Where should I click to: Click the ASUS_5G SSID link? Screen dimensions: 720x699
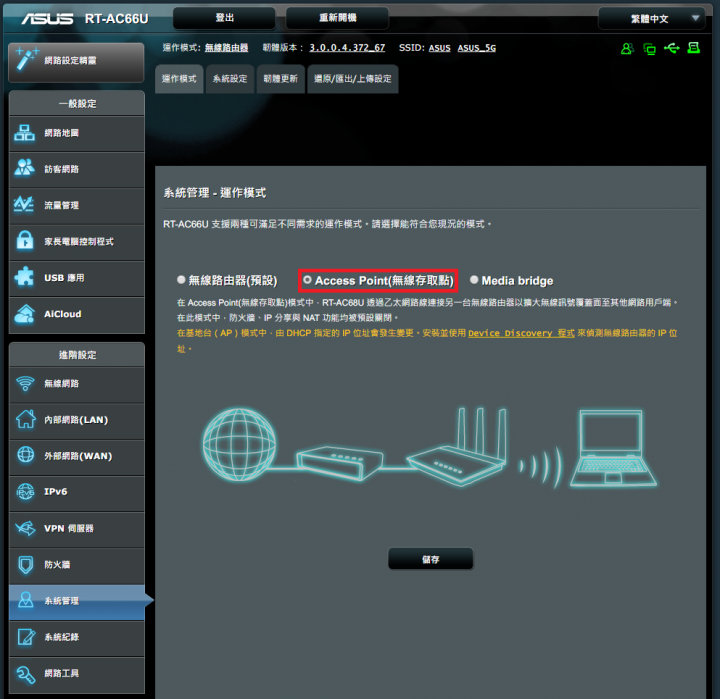[x=477, y=48]
